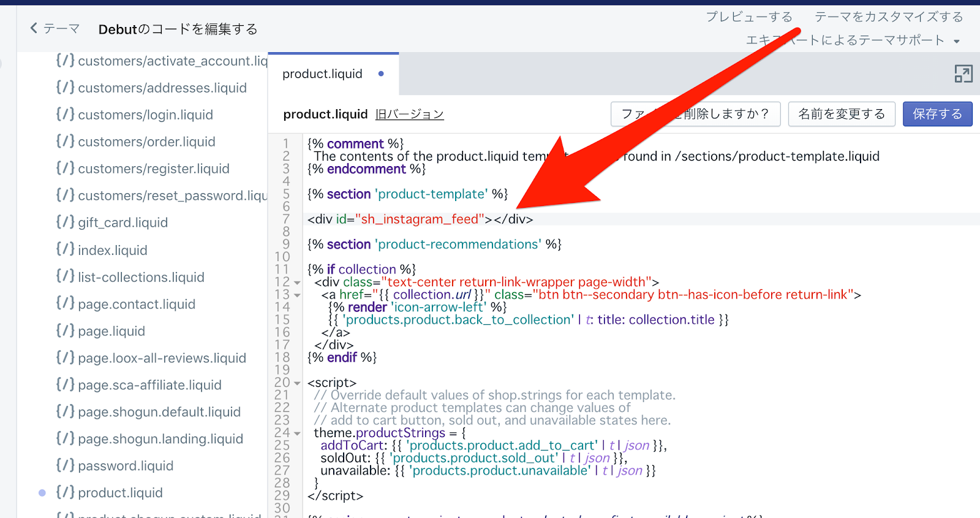The width and height of the screenshot is (980, 518).
Task: Click the render 'icon-arrow-left' code line
Action: pyautogui.click(x=418, y=307)
